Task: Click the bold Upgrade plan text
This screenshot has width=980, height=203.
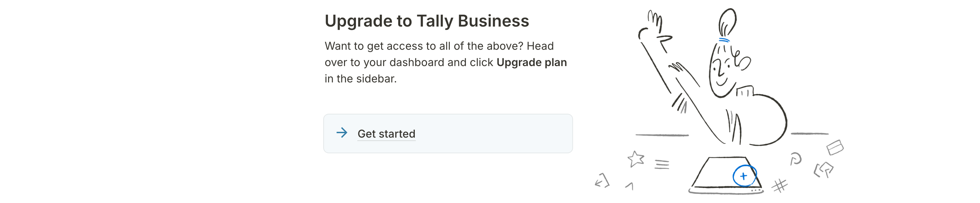Action: point(532,62)
